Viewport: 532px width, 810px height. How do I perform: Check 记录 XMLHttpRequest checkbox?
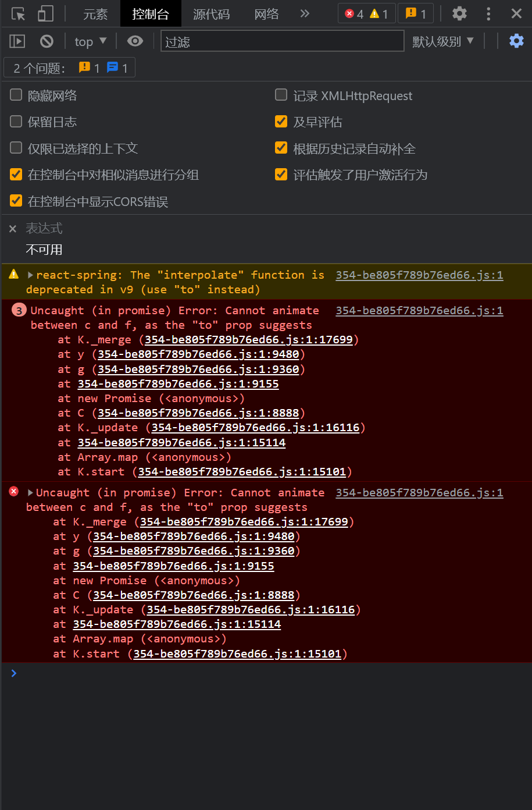[281, 95]
